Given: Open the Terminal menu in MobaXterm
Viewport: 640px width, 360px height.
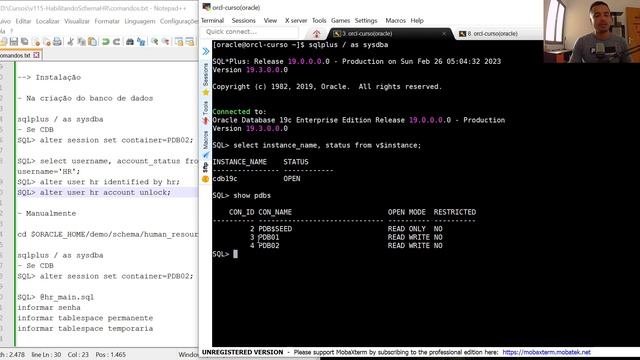Looking at the screenshot, I should coord(212,20).
